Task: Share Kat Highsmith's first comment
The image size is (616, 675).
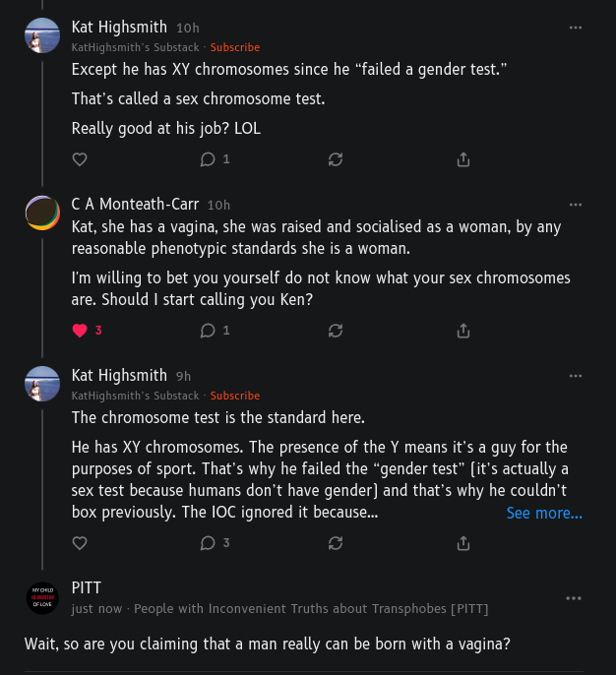Action: click(x=463, y=159)
